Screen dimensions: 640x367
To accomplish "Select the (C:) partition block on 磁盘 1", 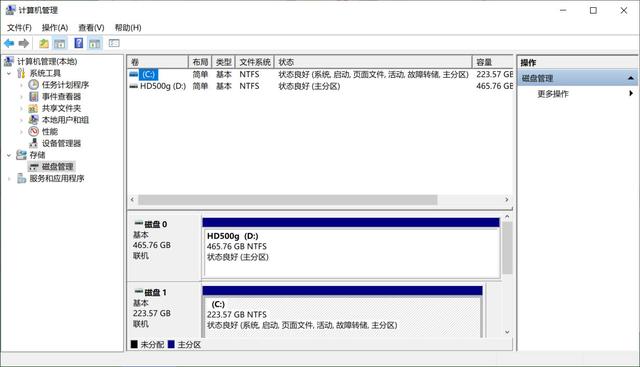I will pos(342,312).
